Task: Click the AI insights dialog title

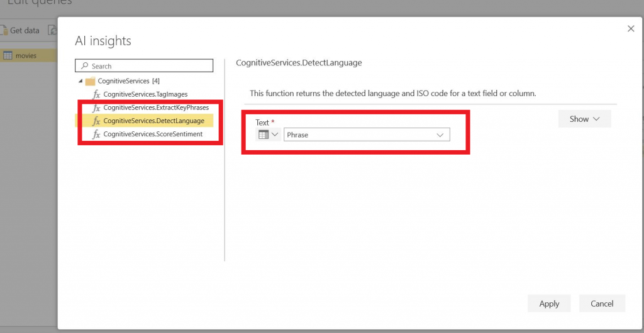Action: click(103, 41)
